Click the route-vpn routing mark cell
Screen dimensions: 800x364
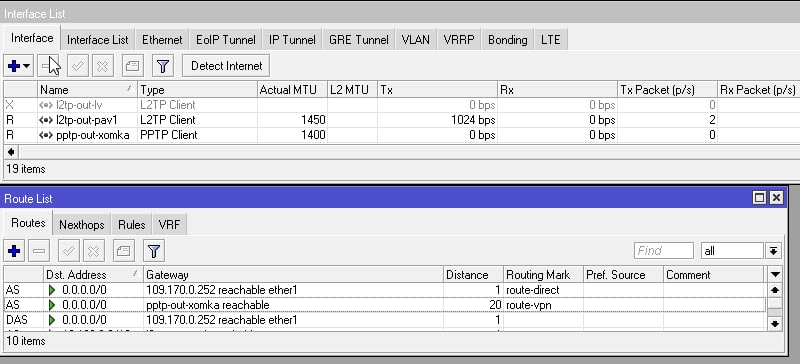point(543,305)
